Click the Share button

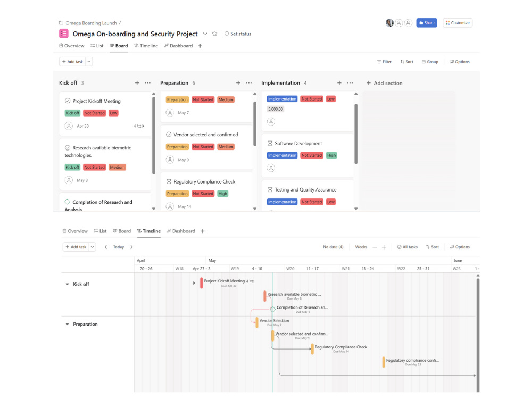427,22
